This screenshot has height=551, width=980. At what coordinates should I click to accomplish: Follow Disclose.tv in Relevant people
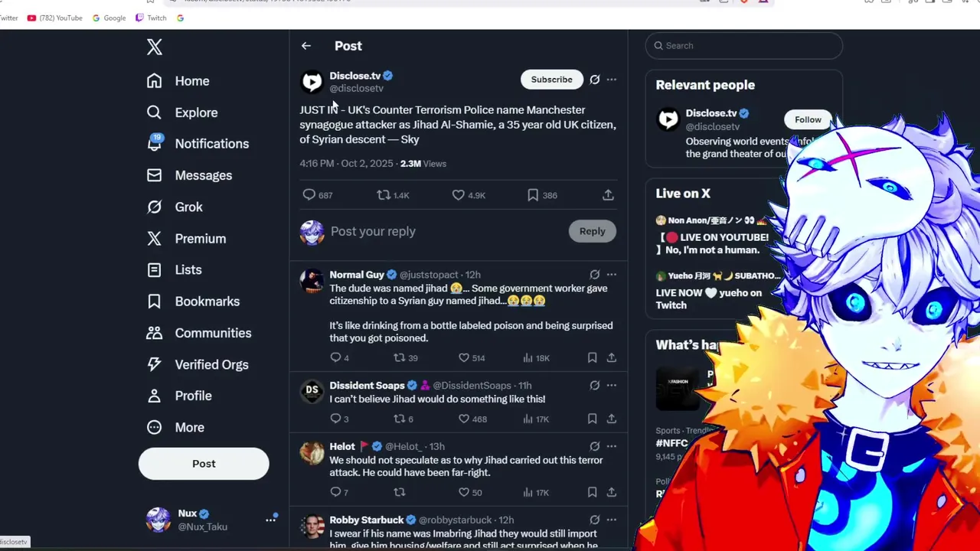click(808, 119)
